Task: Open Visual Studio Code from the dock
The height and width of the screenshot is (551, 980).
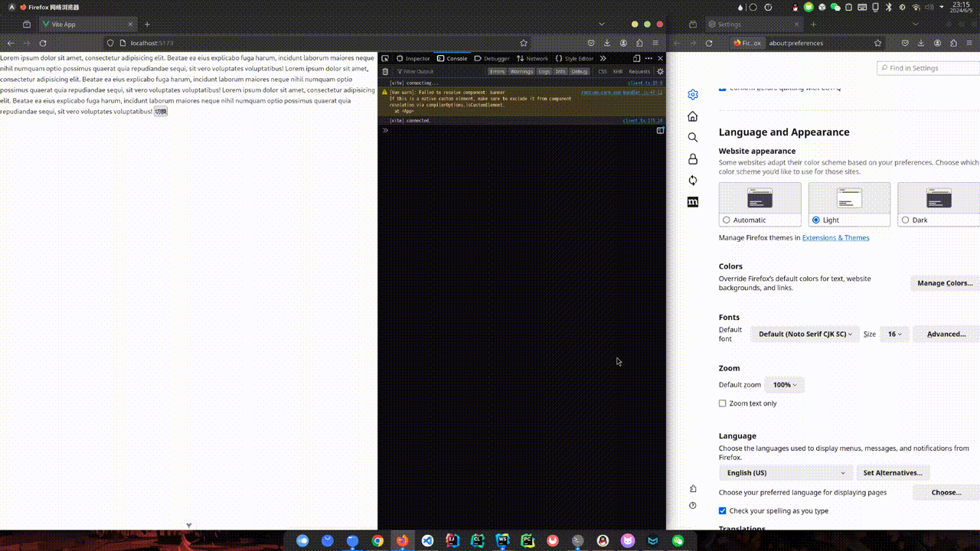Action: [427, 540]
